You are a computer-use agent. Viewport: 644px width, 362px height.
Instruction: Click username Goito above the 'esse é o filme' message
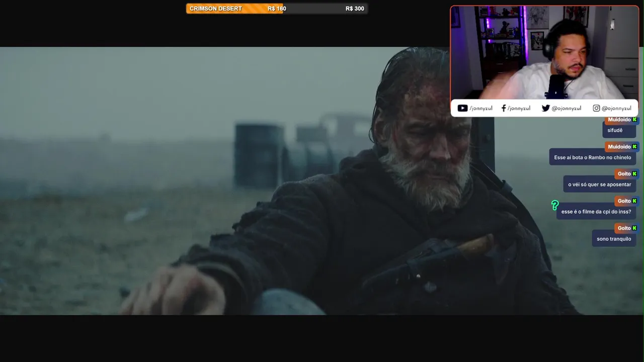pos(624,201)
